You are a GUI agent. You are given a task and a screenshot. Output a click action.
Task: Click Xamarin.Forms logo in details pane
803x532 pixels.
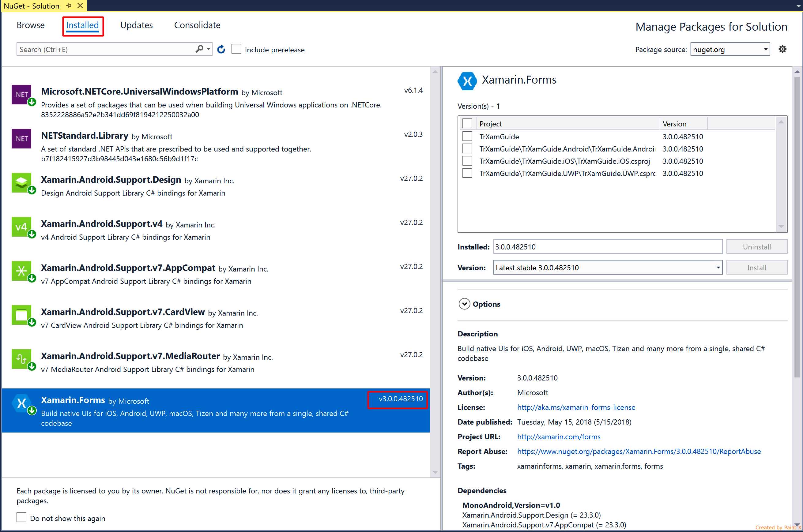[467, 81]
